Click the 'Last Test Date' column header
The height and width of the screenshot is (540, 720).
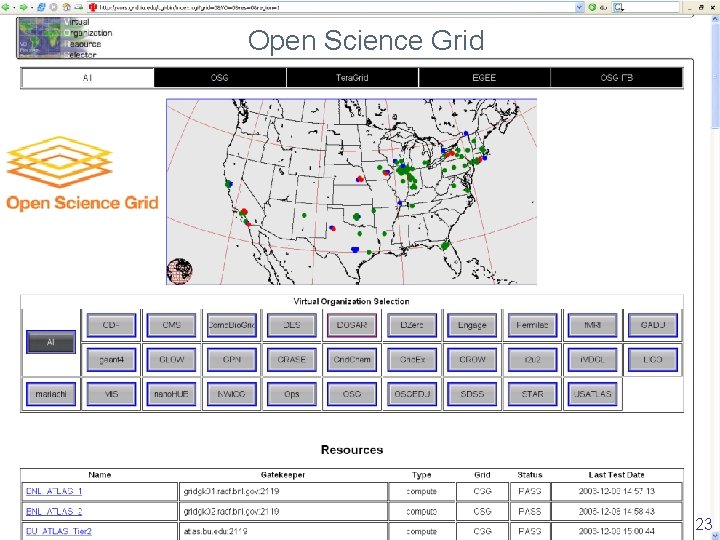(x=616, y=475)
